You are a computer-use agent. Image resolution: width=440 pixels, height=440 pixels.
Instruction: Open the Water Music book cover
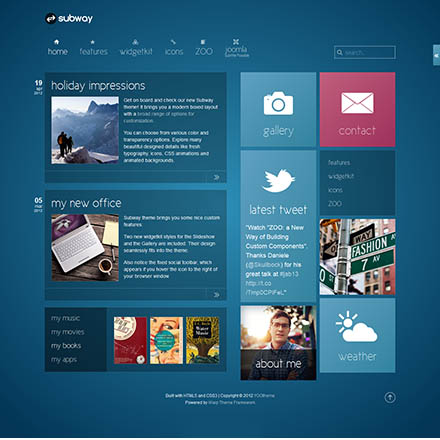click(203, 340)
